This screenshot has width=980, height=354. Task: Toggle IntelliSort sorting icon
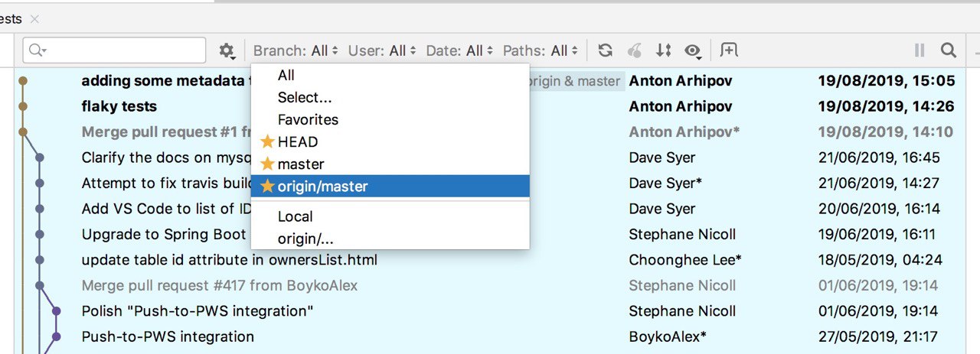(x=664, y=50)
